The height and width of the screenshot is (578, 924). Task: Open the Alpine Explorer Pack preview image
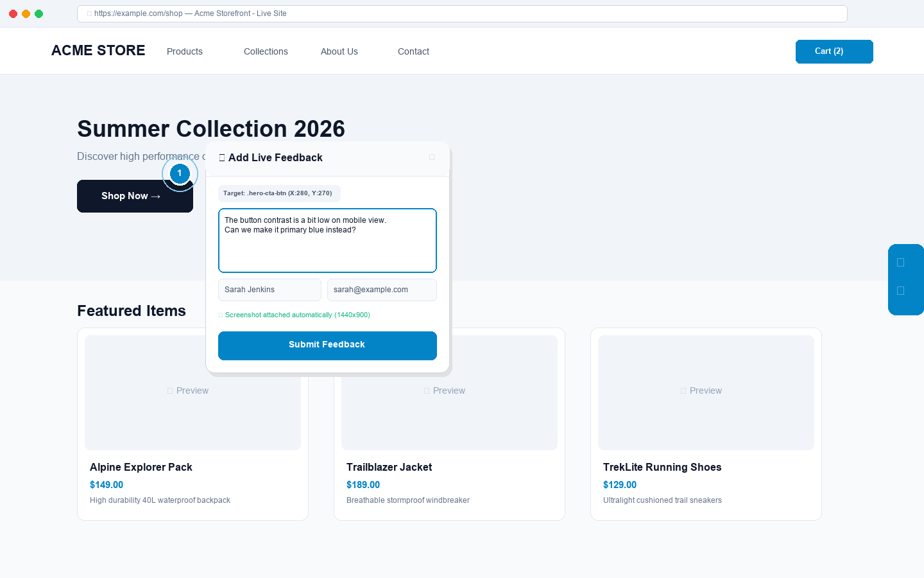(193, 392)
